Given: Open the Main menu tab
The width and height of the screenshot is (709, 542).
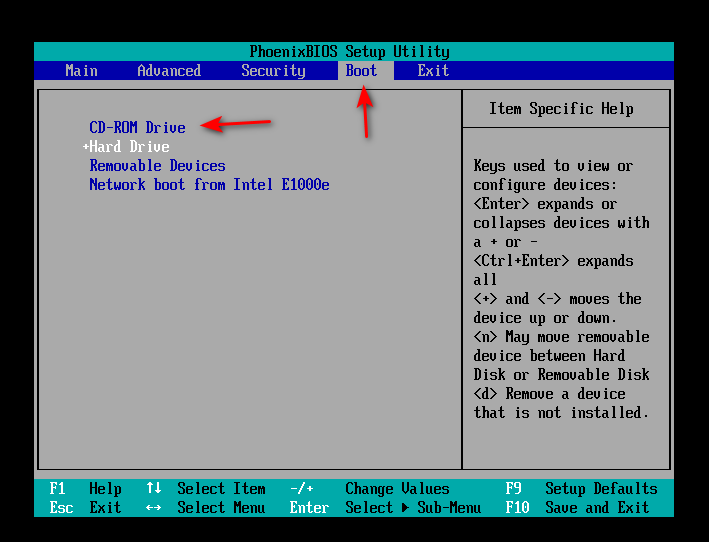Looking at the screenshot, I should point(81,71).
